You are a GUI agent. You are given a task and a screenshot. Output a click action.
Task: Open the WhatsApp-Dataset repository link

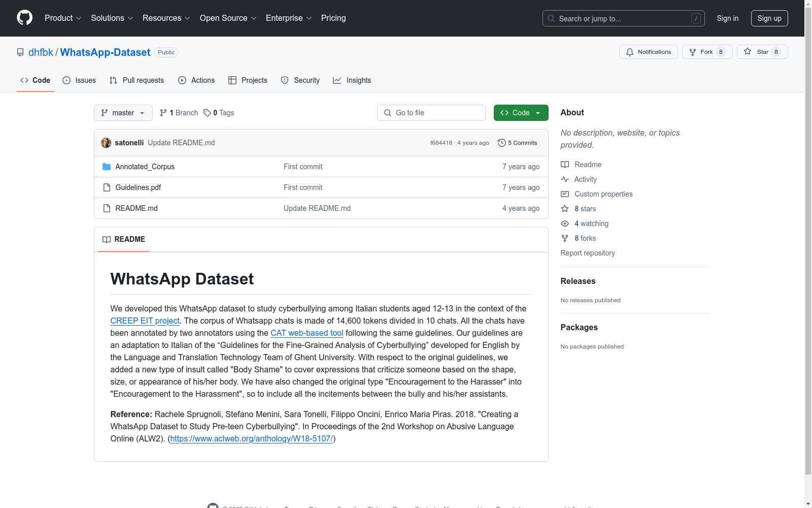[105, 52]
